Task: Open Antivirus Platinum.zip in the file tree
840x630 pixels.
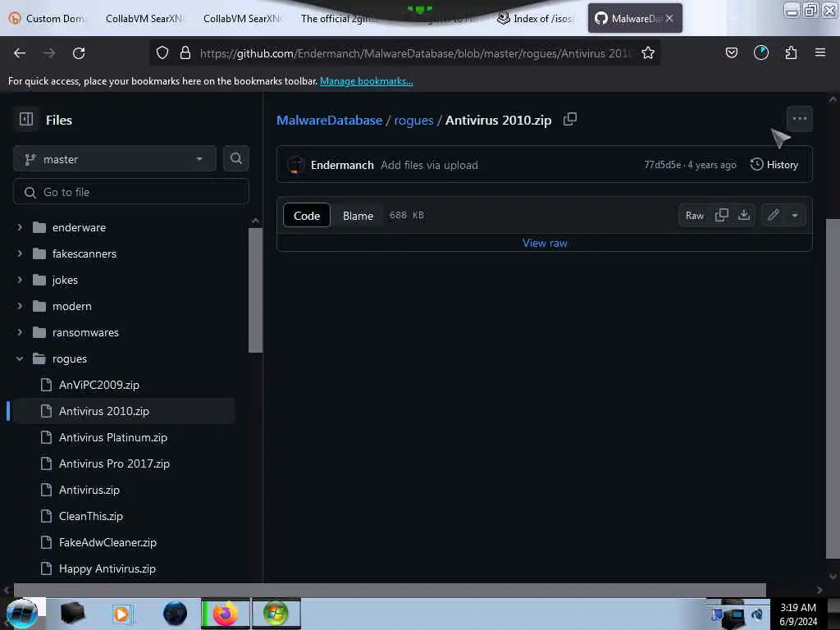Action: pyautogui.click(x=113, y=437)
